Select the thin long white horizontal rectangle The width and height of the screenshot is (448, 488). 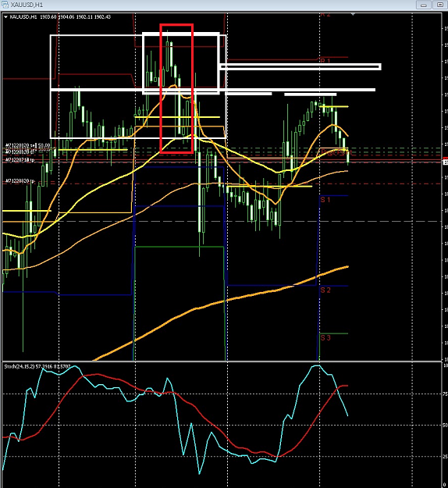coord(300,66)
